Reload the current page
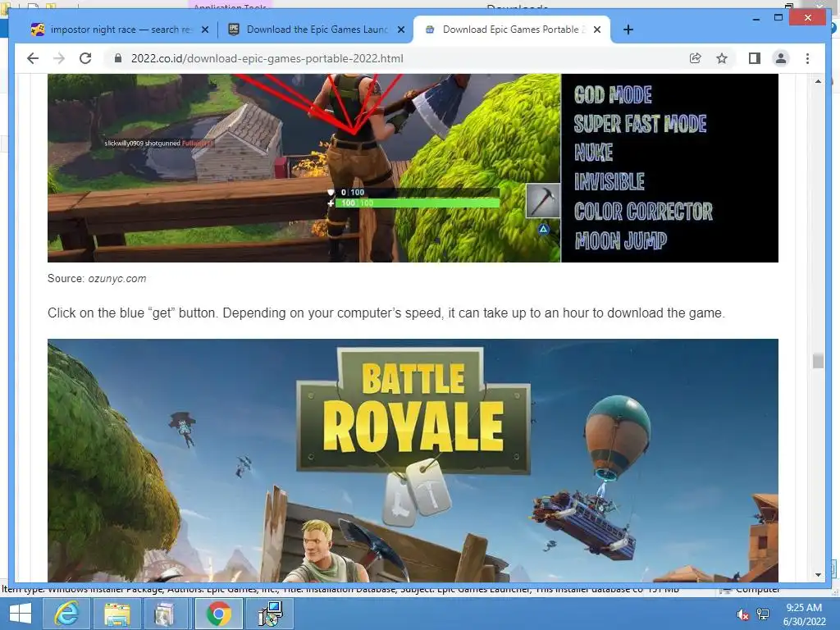Viewport: 840px width, 630px height. (85, 58)
